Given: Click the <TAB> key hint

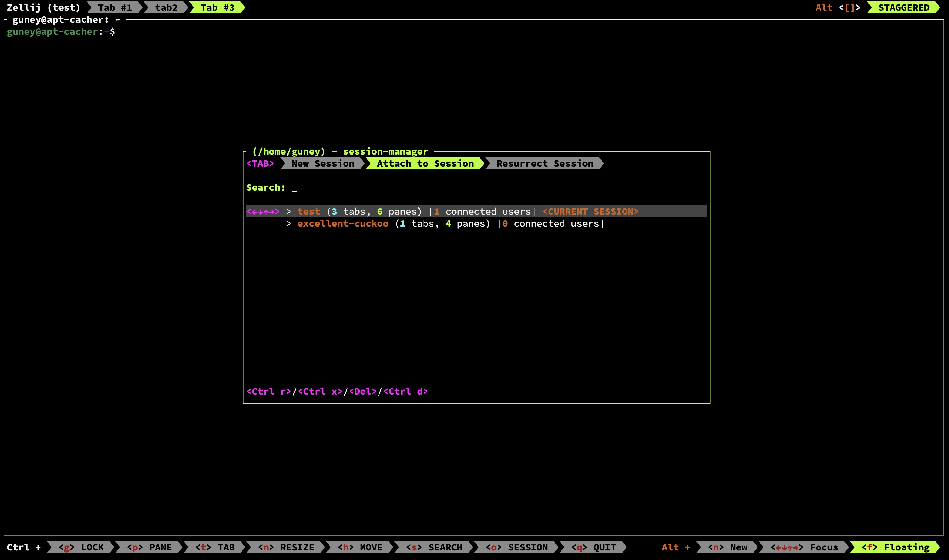Looking at the screenshot, I should tap(260, 163).
